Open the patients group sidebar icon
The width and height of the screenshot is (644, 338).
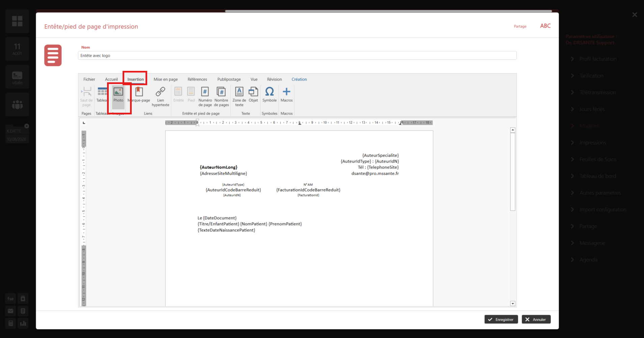click(17, 105)
